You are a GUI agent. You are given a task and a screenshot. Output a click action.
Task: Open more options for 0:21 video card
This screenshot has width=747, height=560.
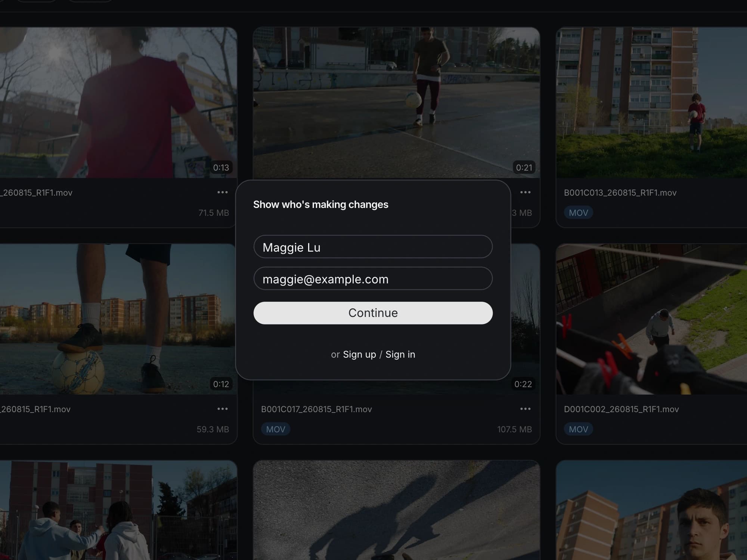click(x=525, y=192)
